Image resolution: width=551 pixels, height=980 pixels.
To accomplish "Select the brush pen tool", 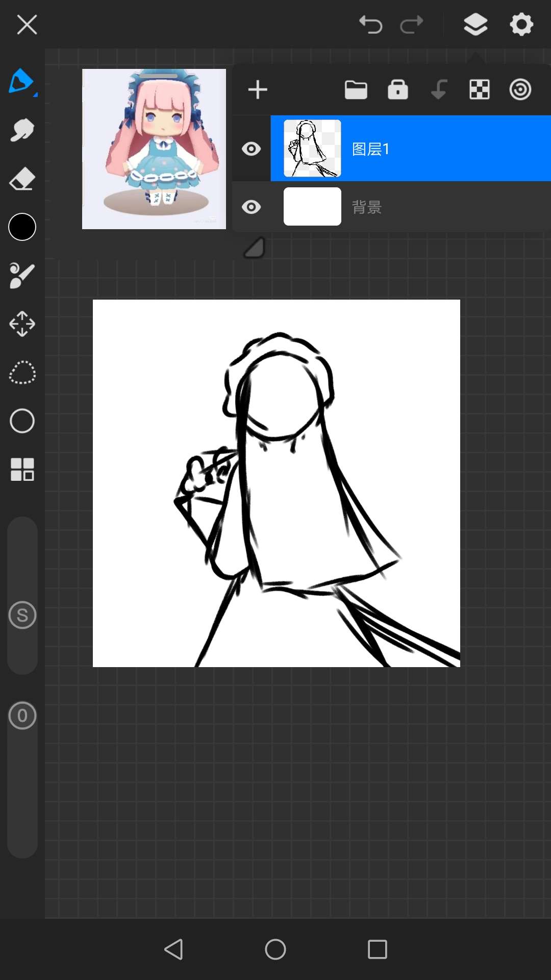I will pyautogui.click(x=21, y=81).
